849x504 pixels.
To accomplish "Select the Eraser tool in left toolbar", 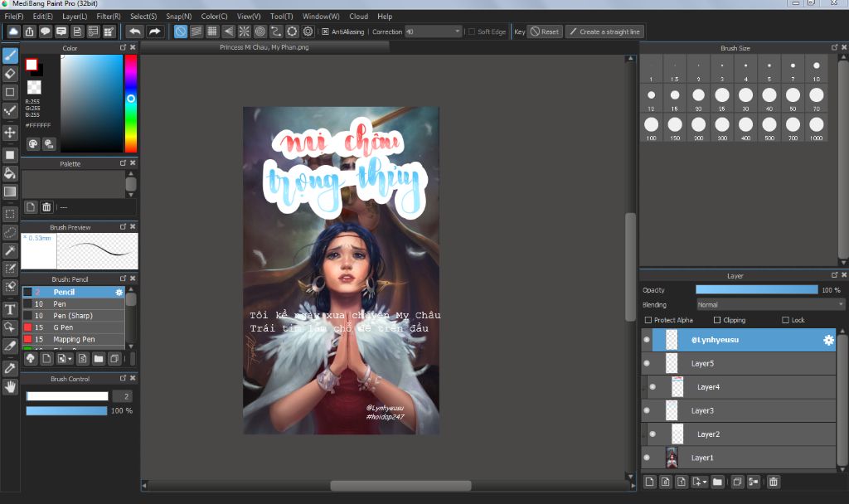I will tap(10, 74).
